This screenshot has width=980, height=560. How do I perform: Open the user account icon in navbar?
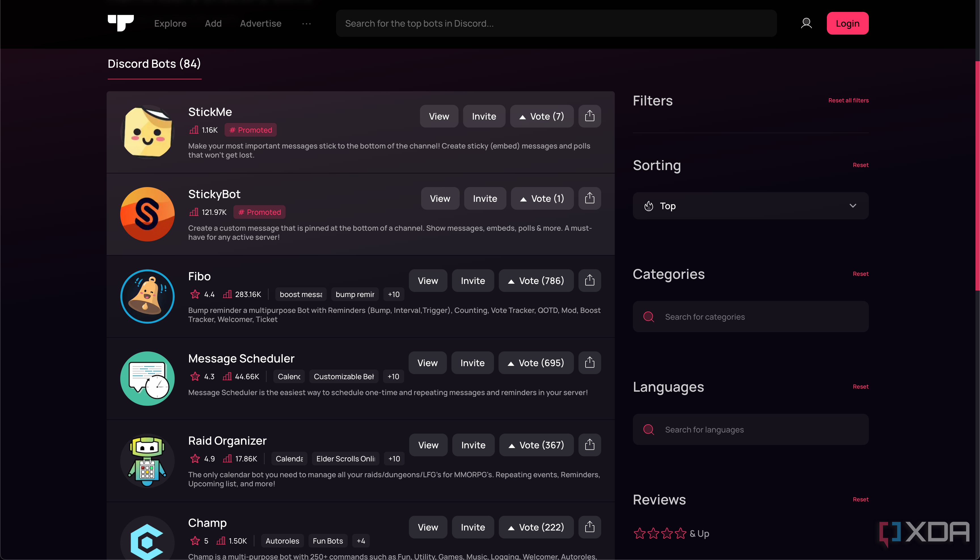[x=806, y=23]
